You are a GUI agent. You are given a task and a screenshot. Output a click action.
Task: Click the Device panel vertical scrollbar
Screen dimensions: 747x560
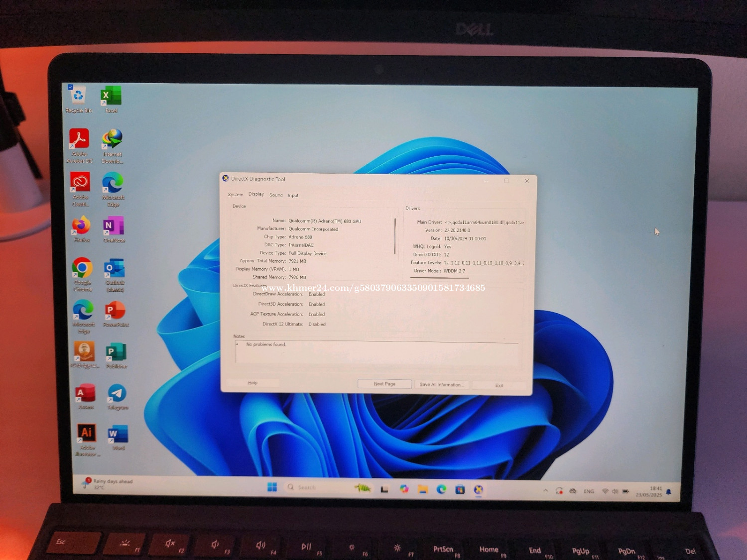coord(395,236)
